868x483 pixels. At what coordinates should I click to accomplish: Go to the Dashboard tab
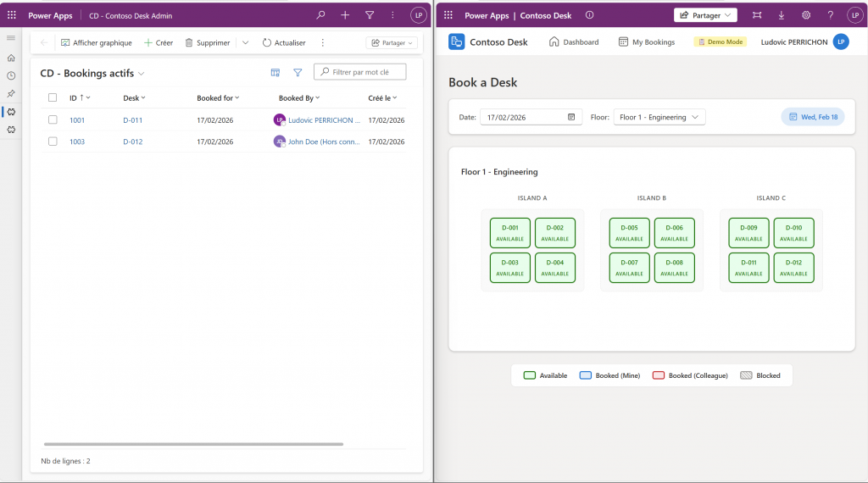[574, 42]
